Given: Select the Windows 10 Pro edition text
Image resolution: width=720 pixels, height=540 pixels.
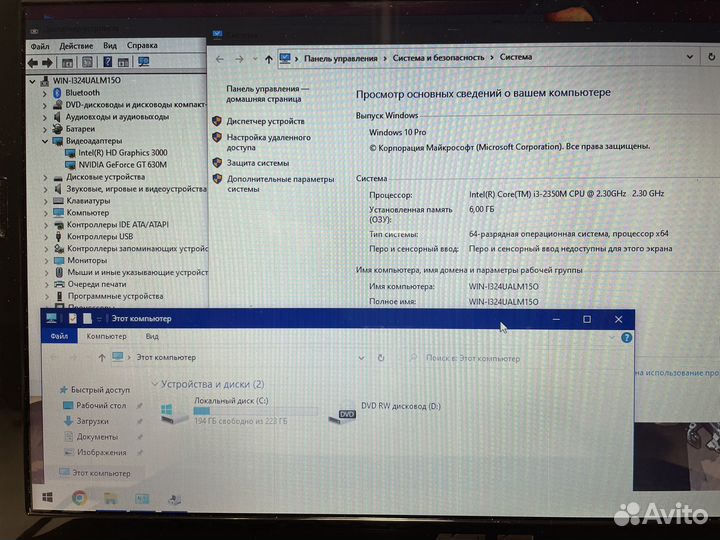Looking at the screenshot, I should [x=398, y=132].
